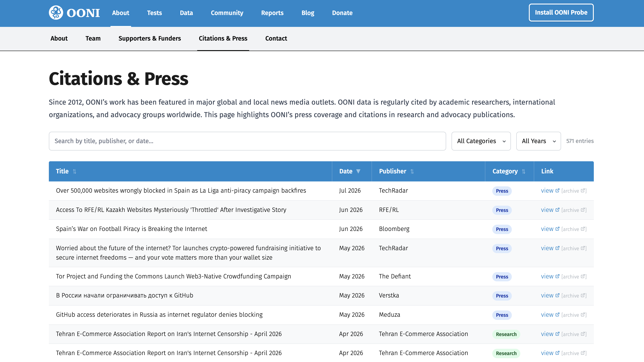The image size is (644, 362).
Task: Open the All Categories dropdown
Action: pyautogui.click(x=481, y=141)
